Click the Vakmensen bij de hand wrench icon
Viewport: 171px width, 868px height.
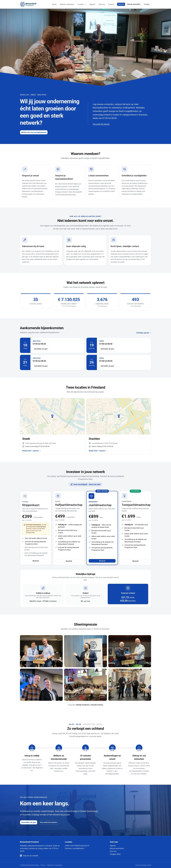click(x=25, y=240)
